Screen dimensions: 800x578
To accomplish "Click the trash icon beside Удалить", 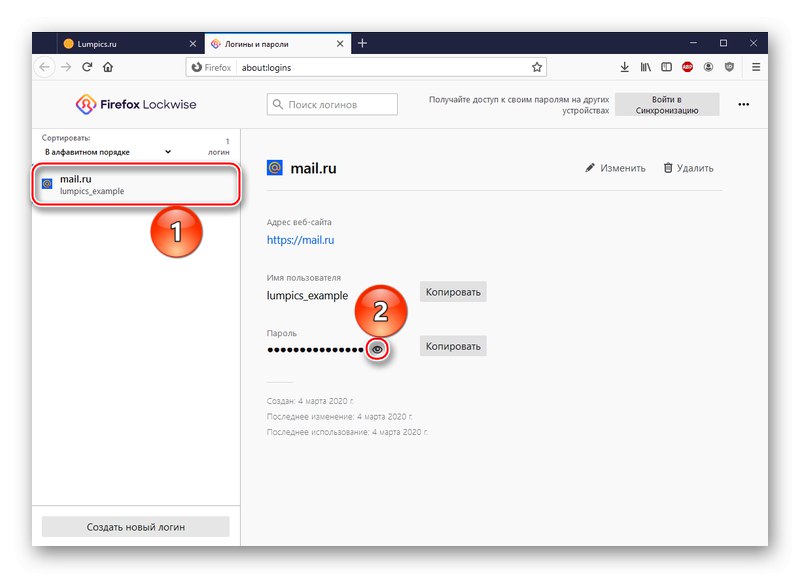I will 668,168.
